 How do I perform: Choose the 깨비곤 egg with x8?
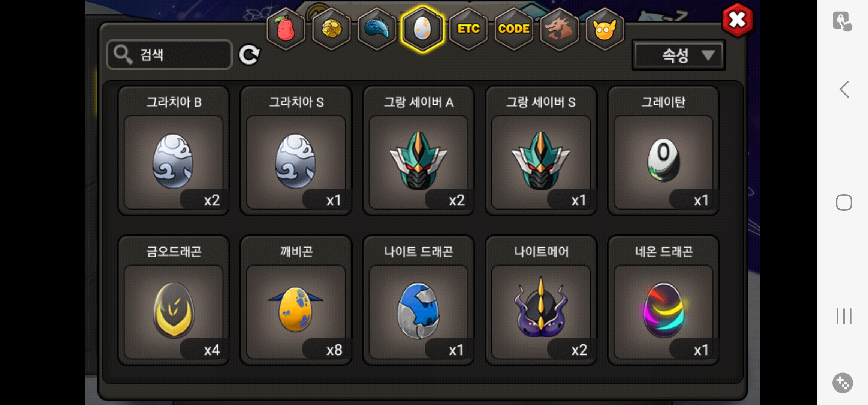[296, 300]
